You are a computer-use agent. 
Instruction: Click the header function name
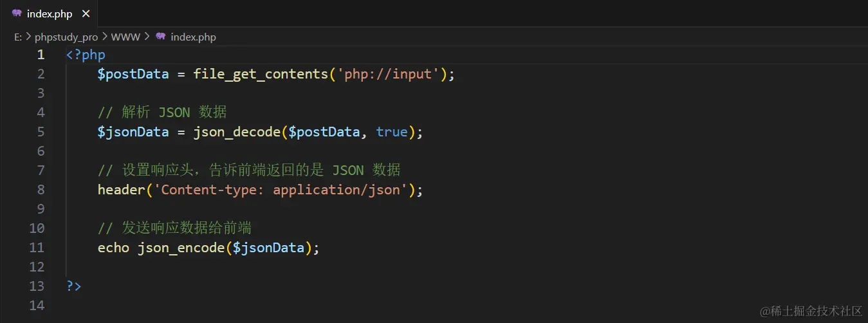121,190
